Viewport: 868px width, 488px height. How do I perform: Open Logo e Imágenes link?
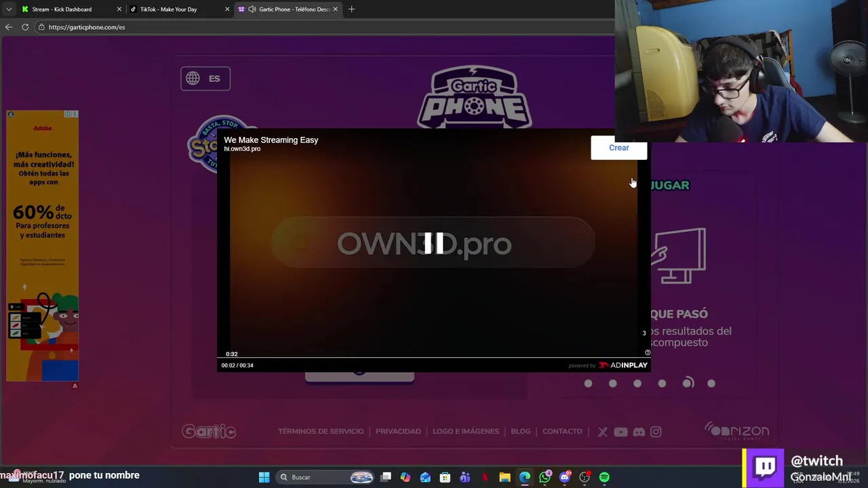[x=466, y=431]
